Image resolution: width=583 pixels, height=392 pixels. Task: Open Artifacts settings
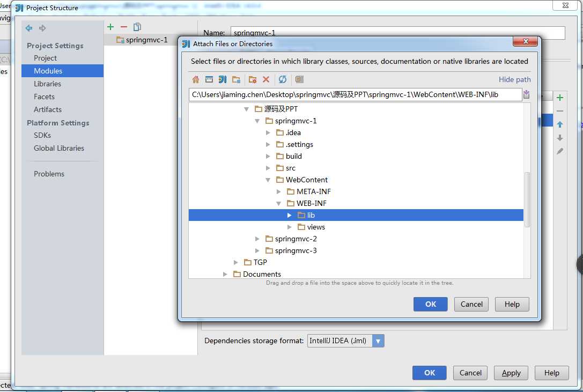point(48,110)
